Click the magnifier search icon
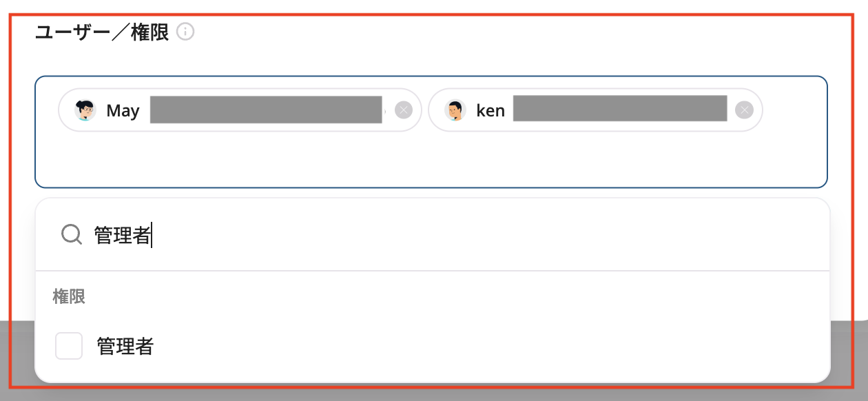 [x=72, y=235]
